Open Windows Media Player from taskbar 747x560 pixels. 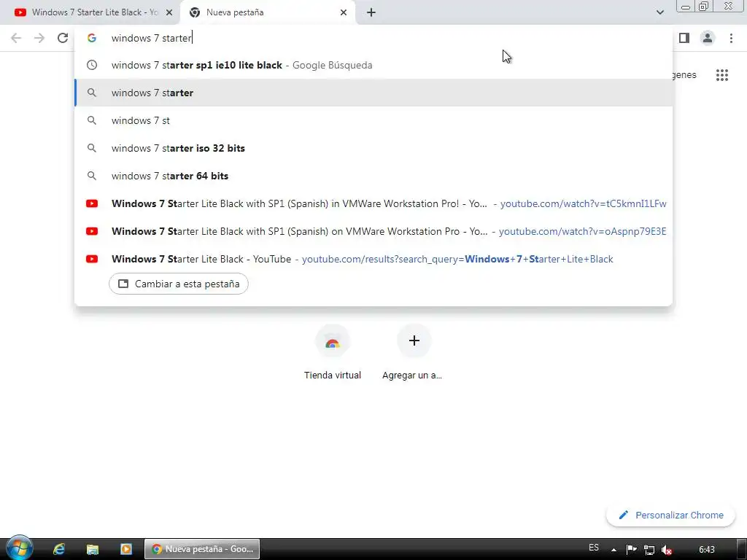125,549
